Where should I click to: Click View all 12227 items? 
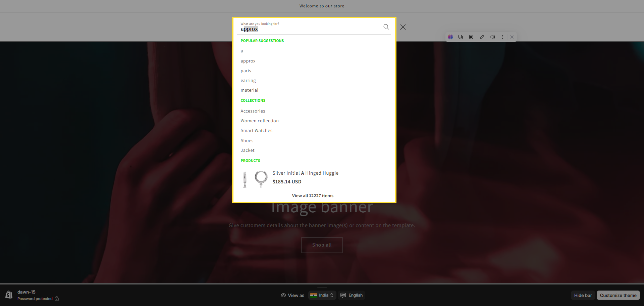coord(312,196)
